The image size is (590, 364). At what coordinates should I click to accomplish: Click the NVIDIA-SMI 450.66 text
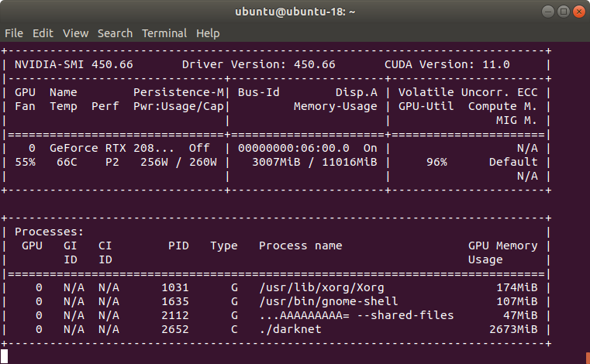74,65
